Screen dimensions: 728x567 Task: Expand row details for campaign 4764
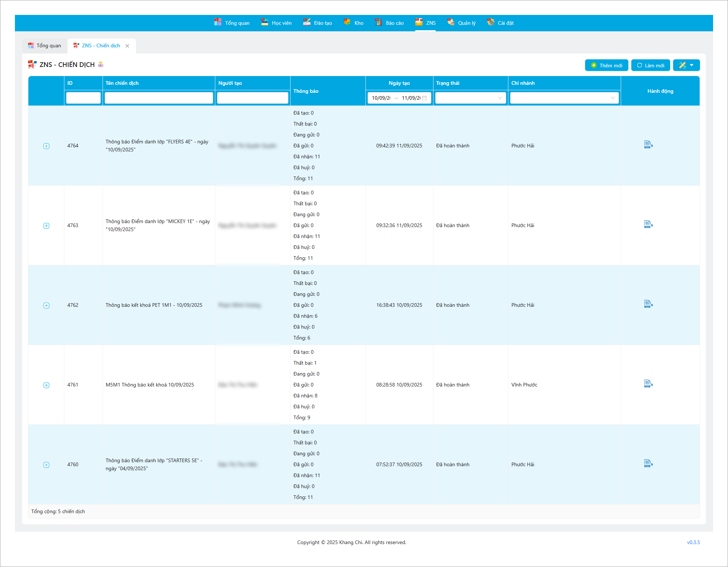pyautogui.click(x=46, y=146)
